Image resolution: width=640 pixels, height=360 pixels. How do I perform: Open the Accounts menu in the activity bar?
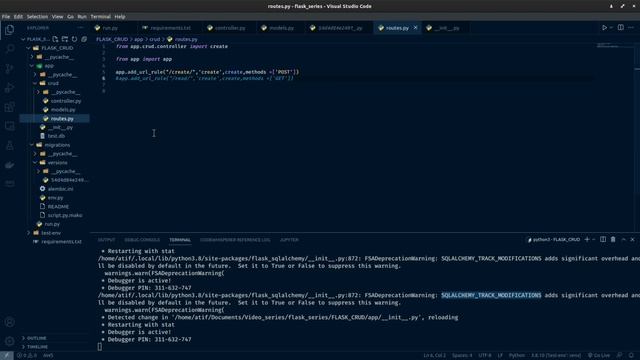pos(9,322)
